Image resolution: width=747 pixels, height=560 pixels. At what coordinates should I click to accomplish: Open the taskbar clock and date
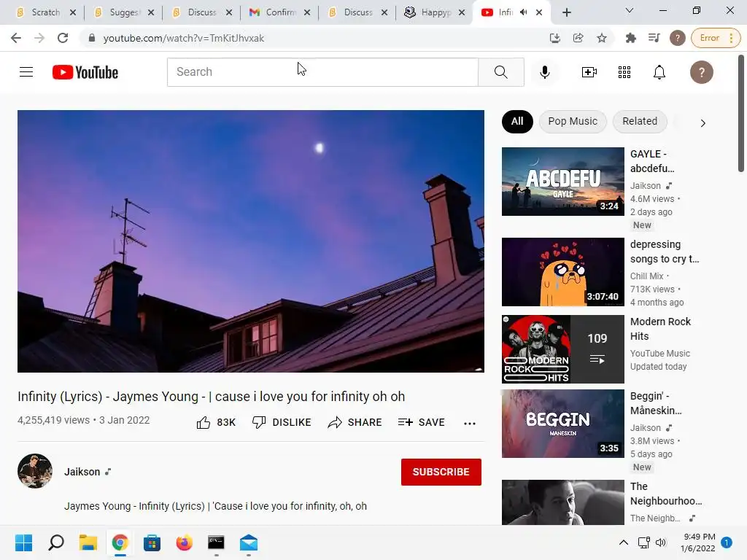[698, 542]
